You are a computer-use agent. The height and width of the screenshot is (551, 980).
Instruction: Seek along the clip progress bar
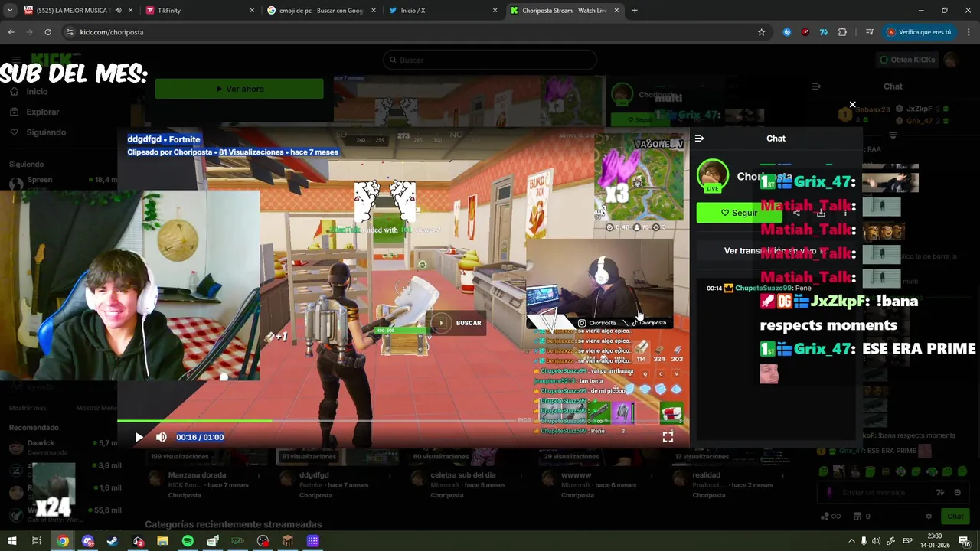click(x=403, y=420)
